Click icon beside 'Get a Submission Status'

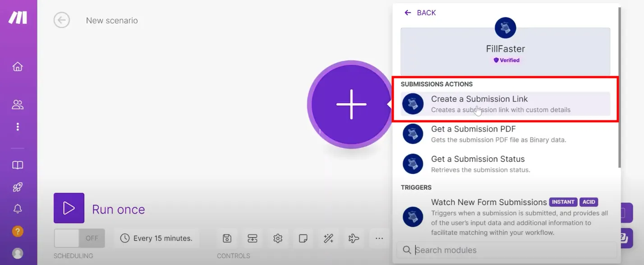413,164
